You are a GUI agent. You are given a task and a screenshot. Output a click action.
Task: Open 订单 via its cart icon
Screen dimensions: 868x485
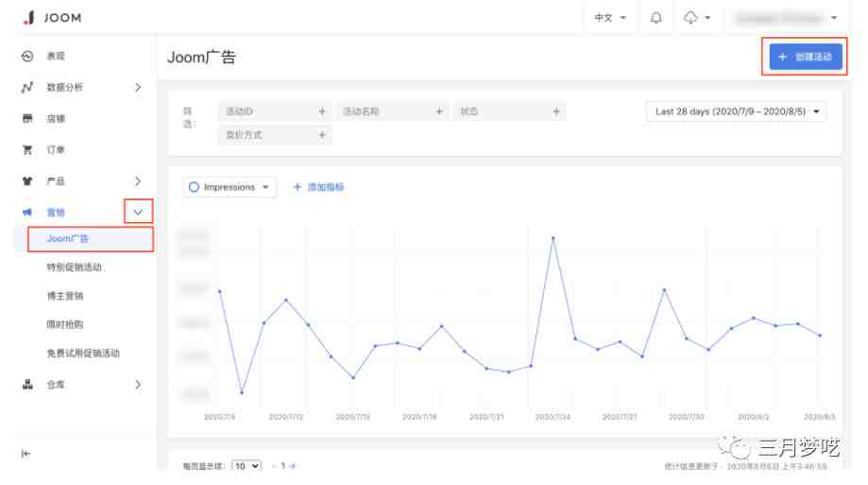click(x=27, y=149)
